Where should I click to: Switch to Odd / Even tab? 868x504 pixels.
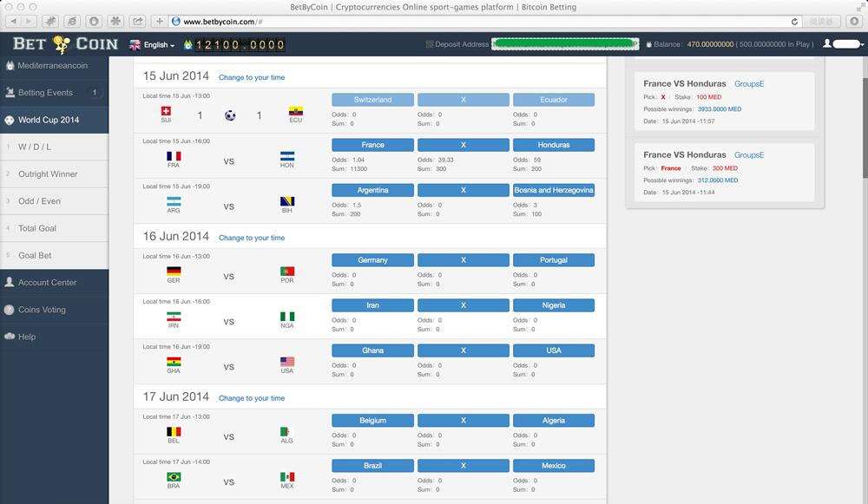click(54, 201)
